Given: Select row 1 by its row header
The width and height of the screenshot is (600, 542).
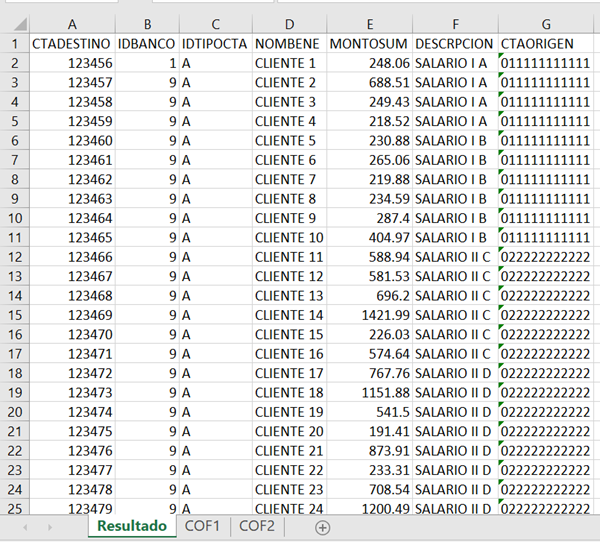Looking at the screenshot, I should 14,44.
